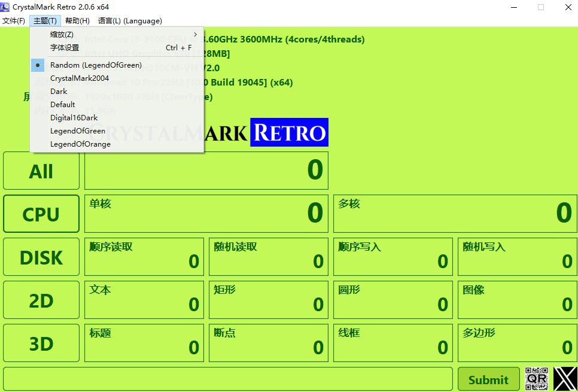
Task: Click the Windows 10 Pro 22H2 text
Action: click(248, 83)
